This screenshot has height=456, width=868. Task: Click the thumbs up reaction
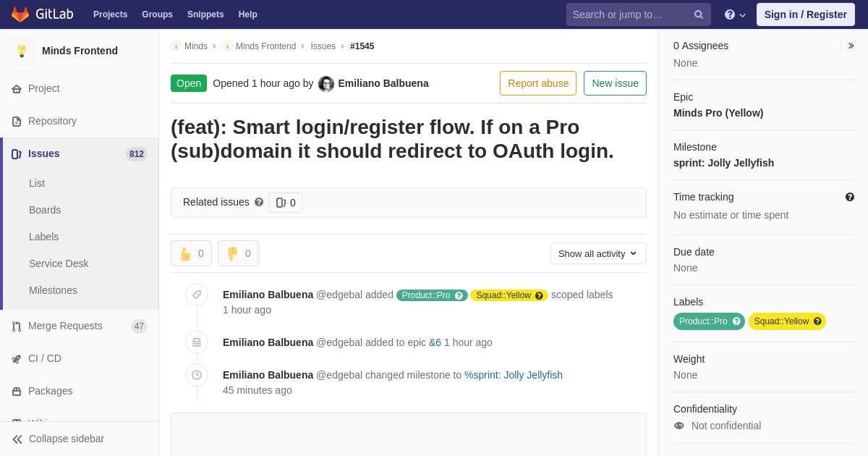(191, 253)
